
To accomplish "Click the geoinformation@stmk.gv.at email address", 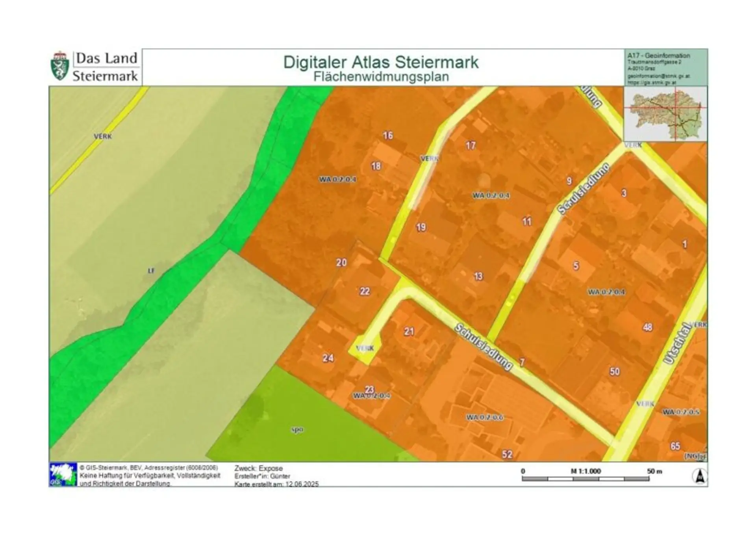I will (658, 76).
